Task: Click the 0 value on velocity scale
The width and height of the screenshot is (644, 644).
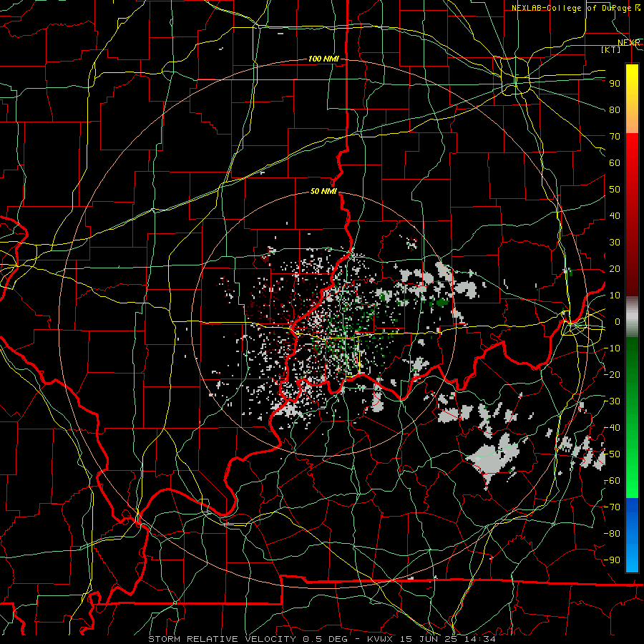Action: pyautogui.click(x=618, y=322)
